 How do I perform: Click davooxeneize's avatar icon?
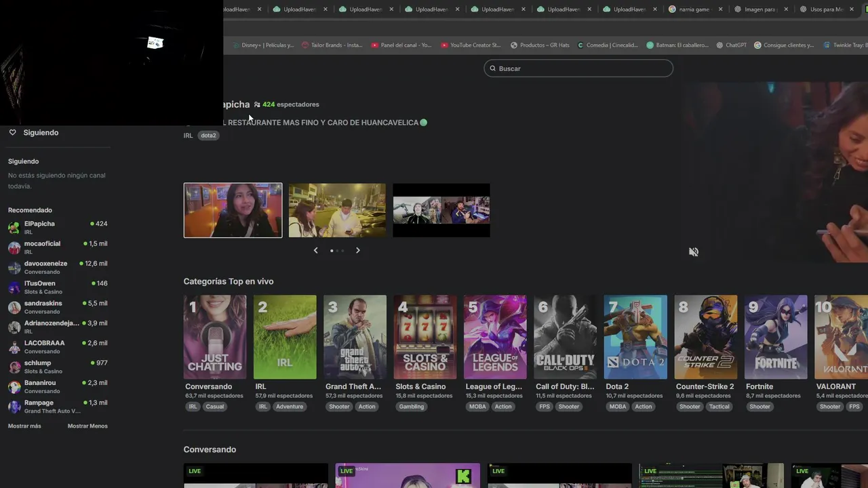(14, 267)
